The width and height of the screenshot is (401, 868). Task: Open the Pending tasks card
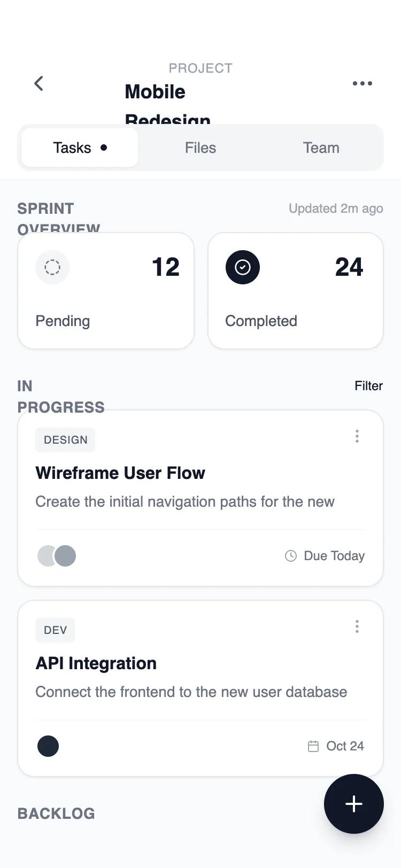106,291
